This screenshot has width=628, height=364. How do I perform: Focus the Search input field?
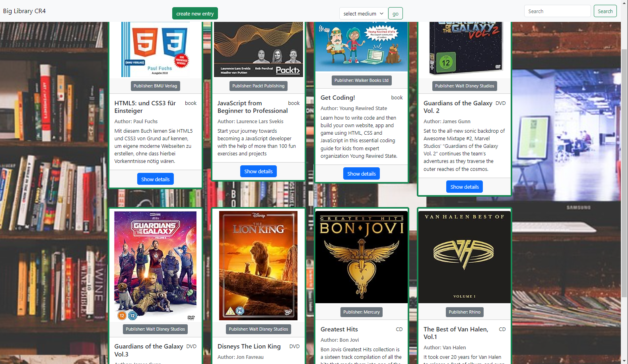pyautogui.click(x=557, y=11)
